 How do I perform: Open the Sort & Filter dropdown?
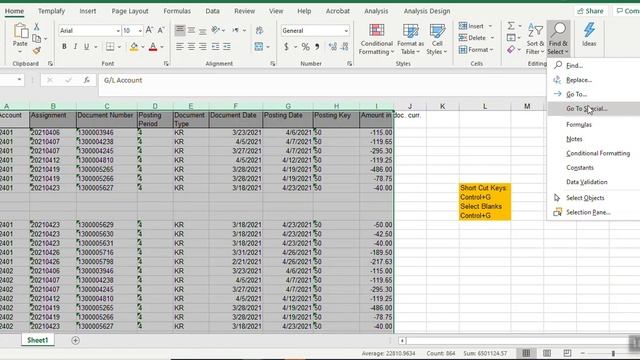pyautogui.click(x=535, y=39)
